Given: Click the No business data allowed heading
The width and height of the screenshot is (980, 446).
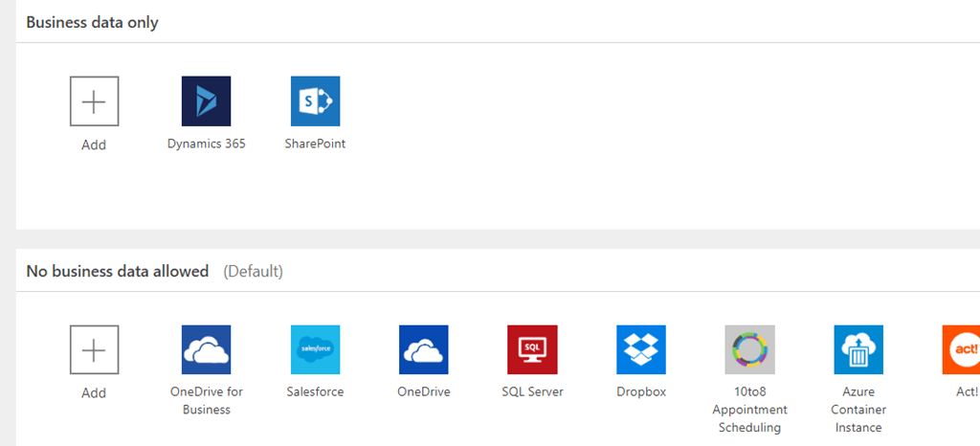Looking at the screenshot, I should pyautogui.click(x=118, y=271).
